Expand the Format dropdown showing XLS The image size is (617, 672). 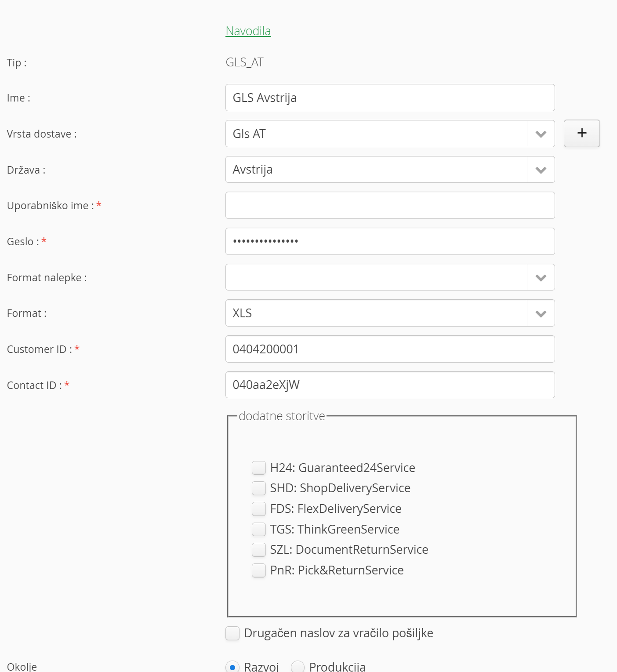pyautogui.click(x=390, y=313)
